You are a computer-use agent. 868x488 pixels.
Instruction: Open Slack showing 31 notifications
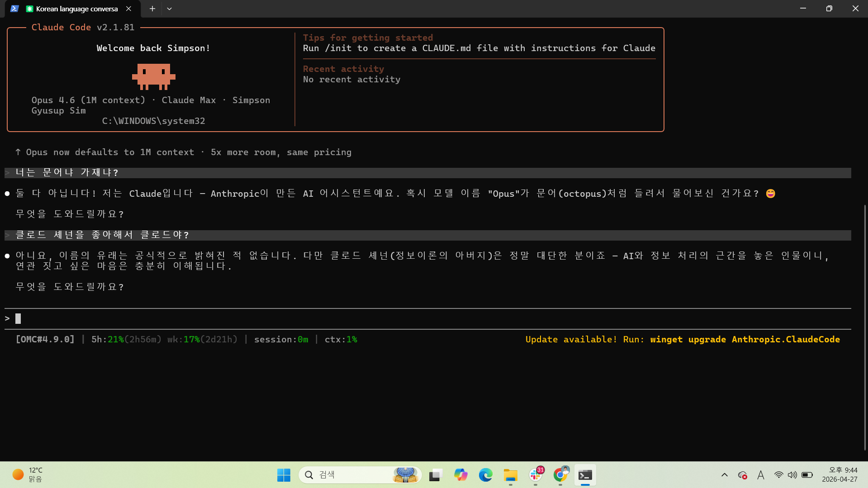[536, 475]
